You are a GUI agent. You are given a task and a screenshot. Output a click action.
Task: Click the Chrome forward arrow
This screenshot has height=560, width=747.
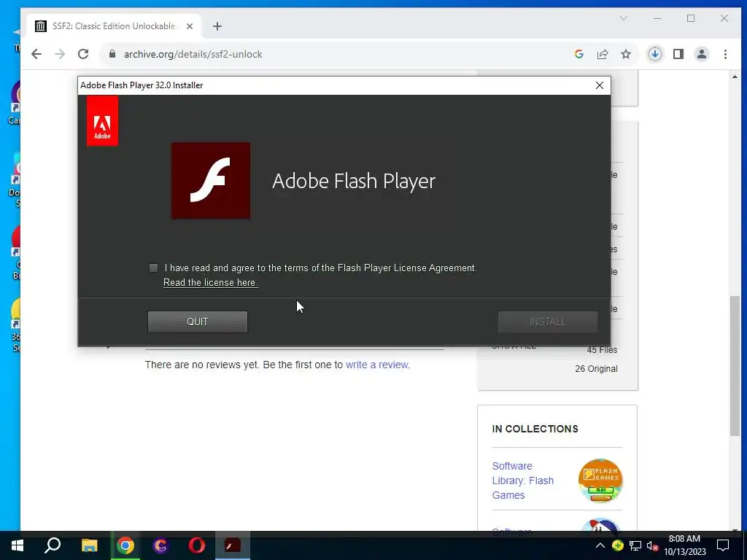coord(60,54)
